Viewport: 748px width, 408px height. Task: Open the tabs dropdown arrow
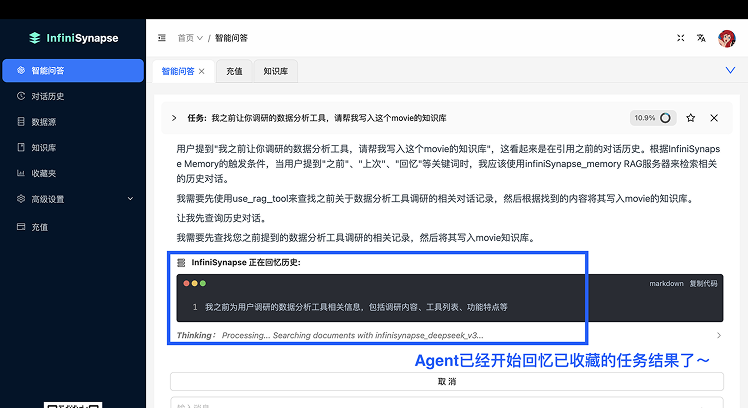(x=730, y=71)
